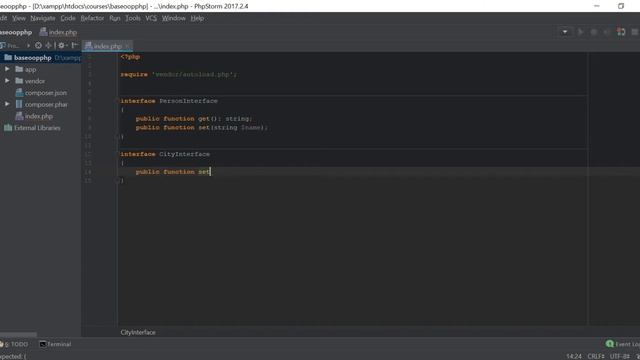Open the View menu
This screenshot has height=360, width=640.
[x=19, y=18]
